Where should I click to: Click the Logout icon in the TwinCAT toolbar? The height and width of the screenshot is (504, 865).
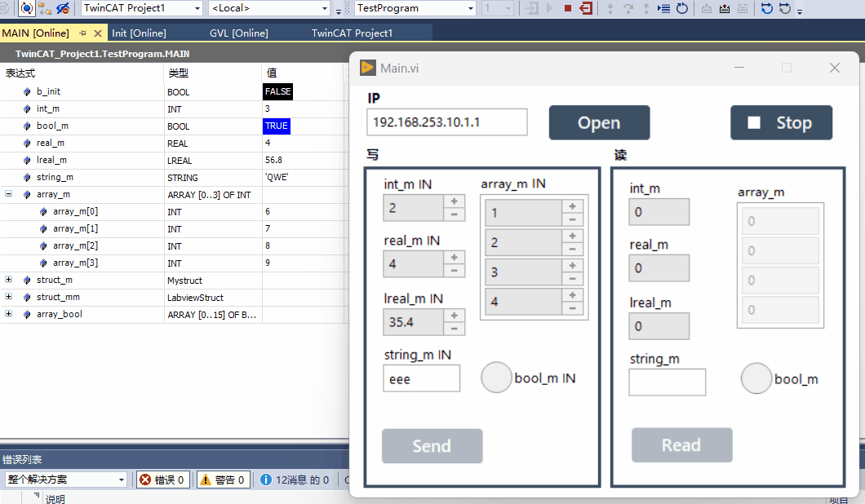(586, 9)
